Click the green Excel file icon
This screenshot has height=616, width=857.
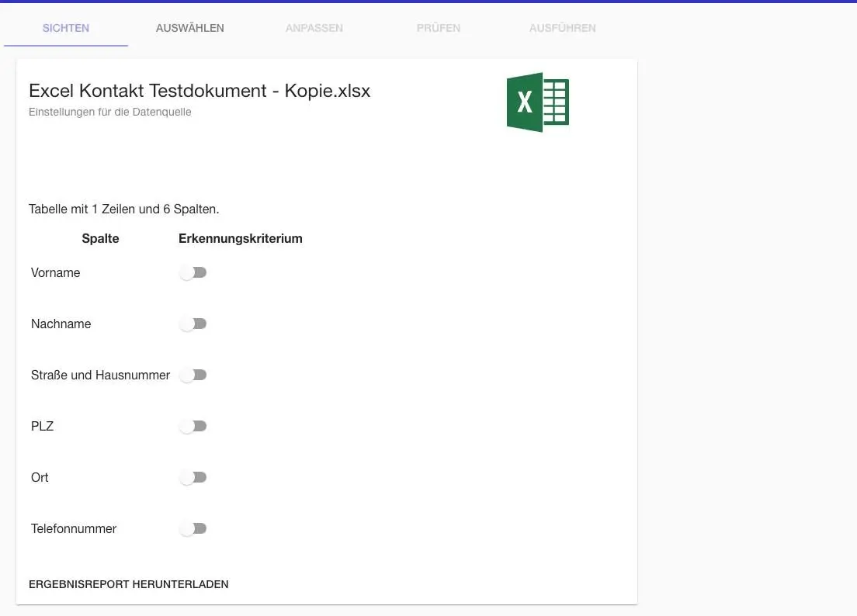[x=536, y=102]
